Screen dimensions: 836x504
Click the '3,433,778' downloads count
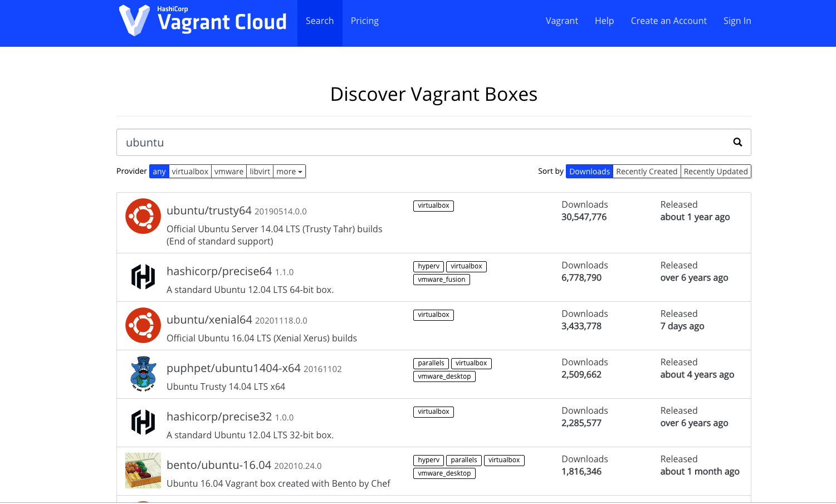coord(581,326)
